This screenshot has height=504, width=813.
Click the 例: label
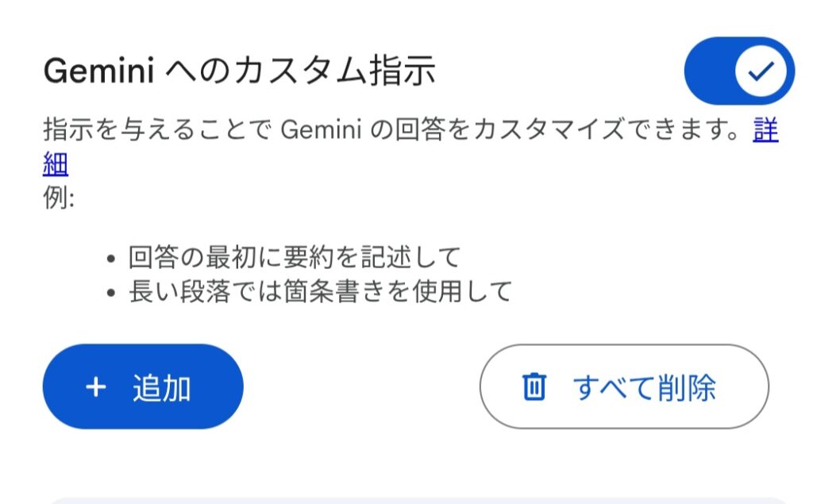(59, 198)
